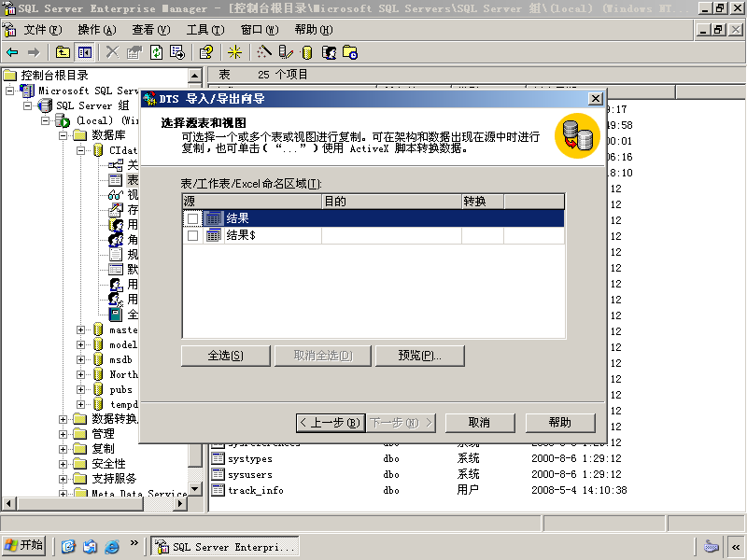Open the 查看(V) menu

click(x=151, y=30)
